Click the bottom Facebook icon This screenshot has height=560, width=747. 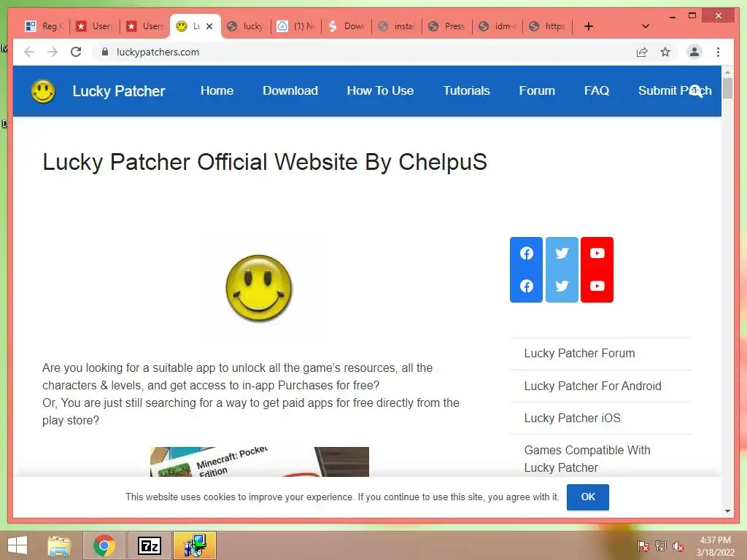(527, 286)
